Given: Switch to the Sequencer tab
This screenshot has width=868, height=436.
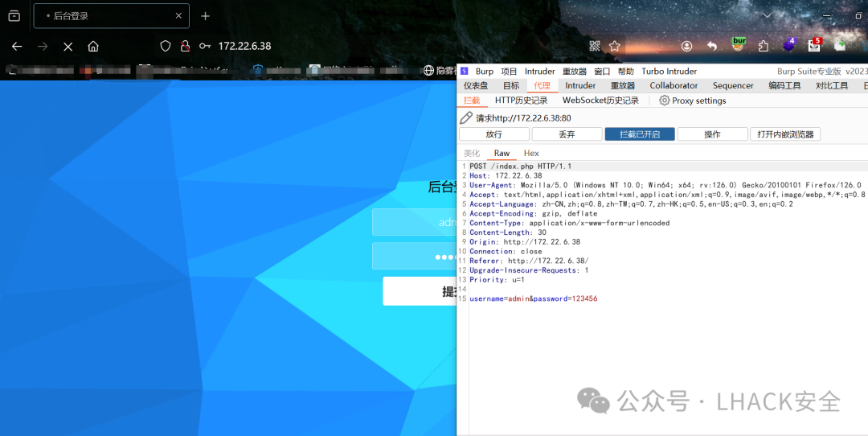Looking at the screenshot, I should click(x=733, y=86).
